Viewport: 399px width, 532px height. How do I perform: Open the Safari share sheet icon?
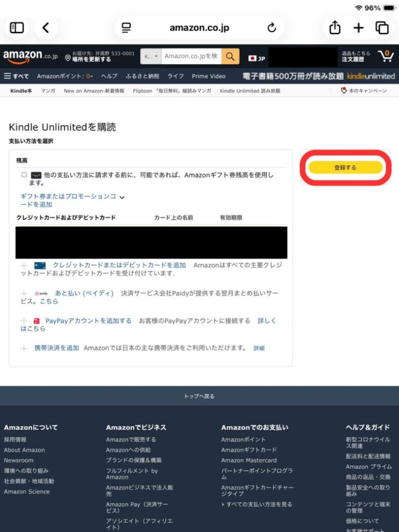[x=335, y=28]
